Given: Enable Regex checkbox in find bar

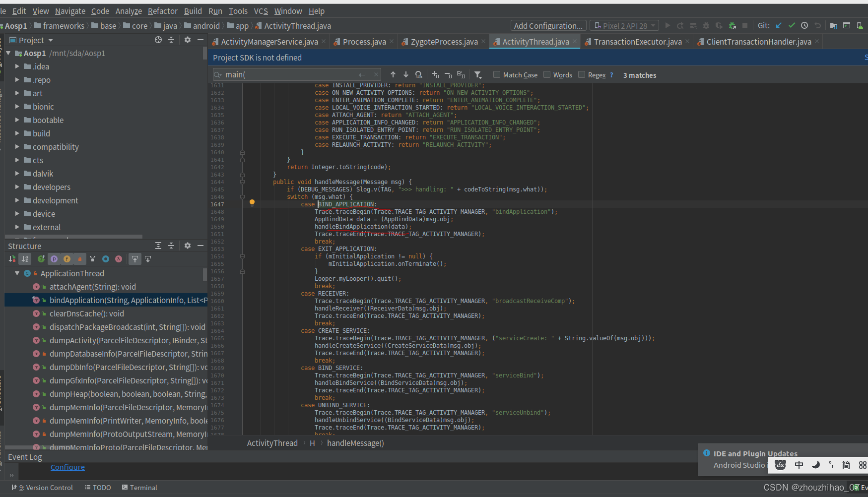Looking at the screenshot, I should pos(582,74).
